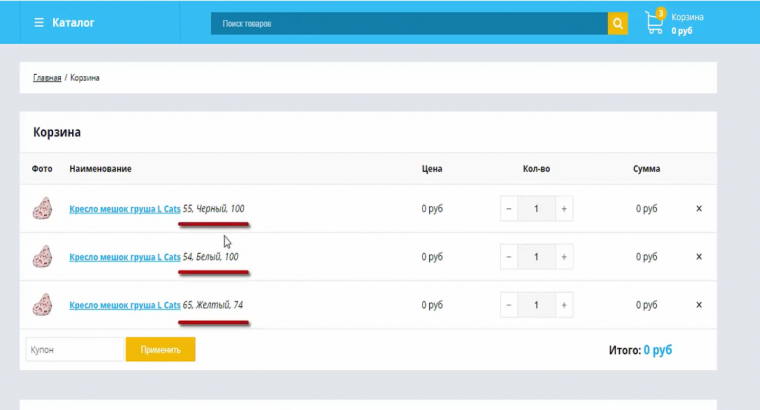The width and height of the screenshot is (760, 410).
Task: Click the search magnifier button
Action: 618,23
